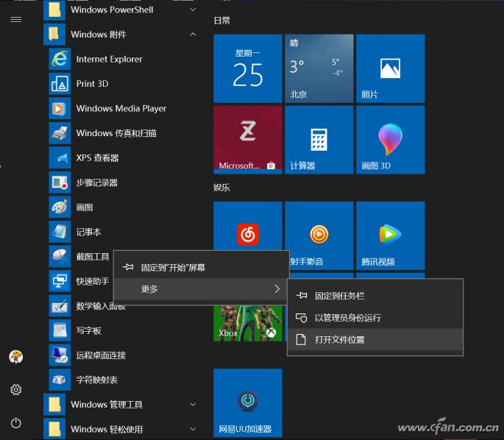Select 以管理员身份运行
This screenshot has width=504, height=440.
[x=375, y=318]
